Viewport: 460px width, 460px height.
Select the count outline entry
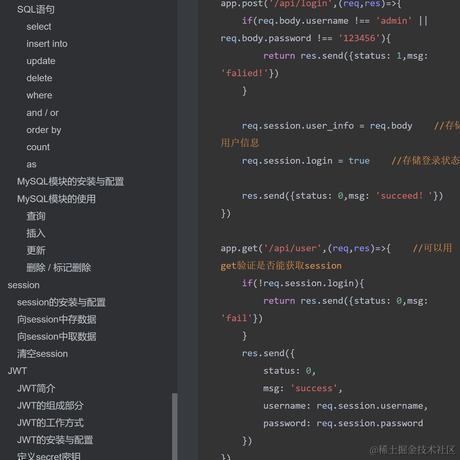[38, 147]
